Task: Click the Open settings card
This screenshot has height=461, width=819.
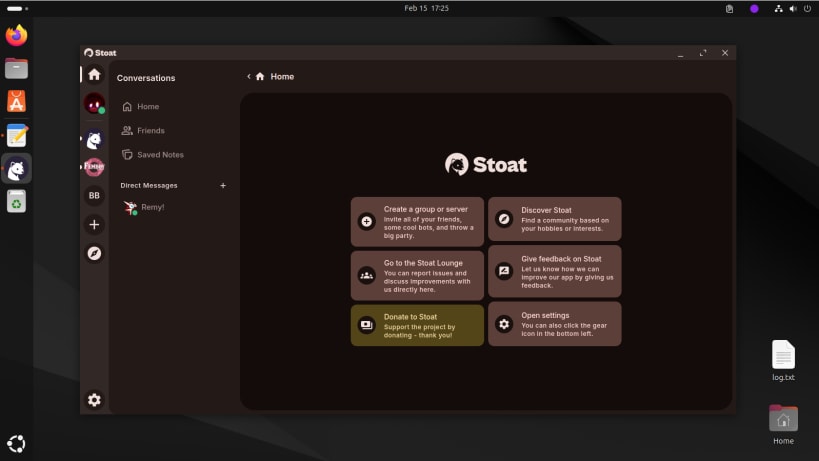Action: click(555, 324)
